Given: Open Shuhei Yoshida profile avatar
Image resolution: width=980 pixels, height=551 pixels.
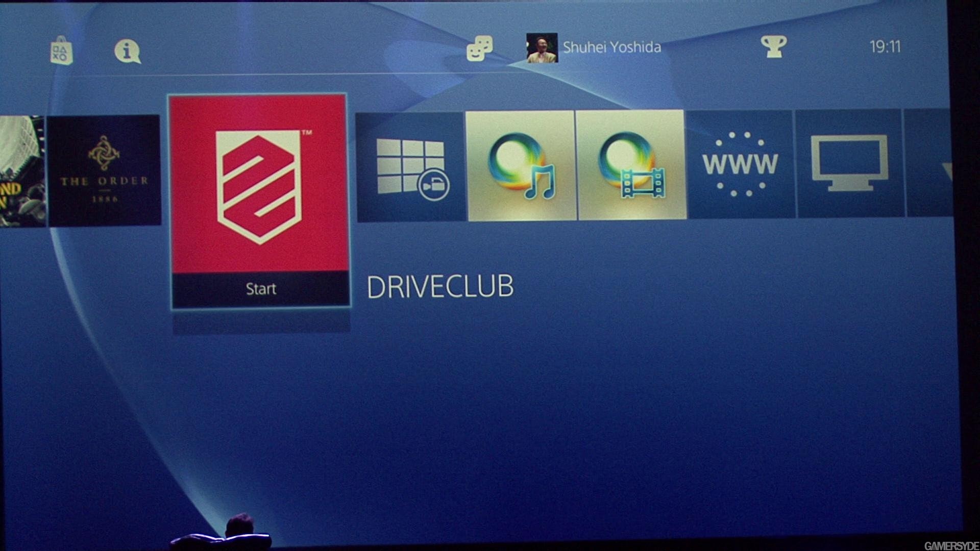Looking at the screenshot, I should tap(542, 48).
